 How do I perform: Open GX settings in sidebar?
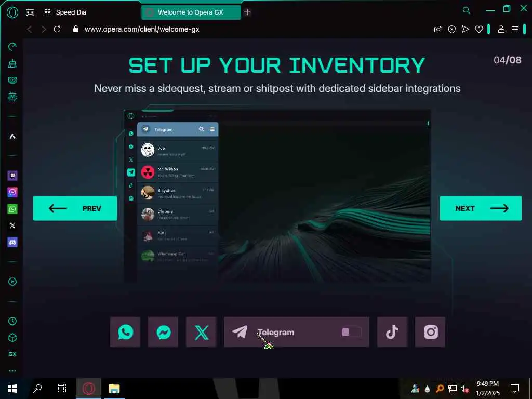12,354
